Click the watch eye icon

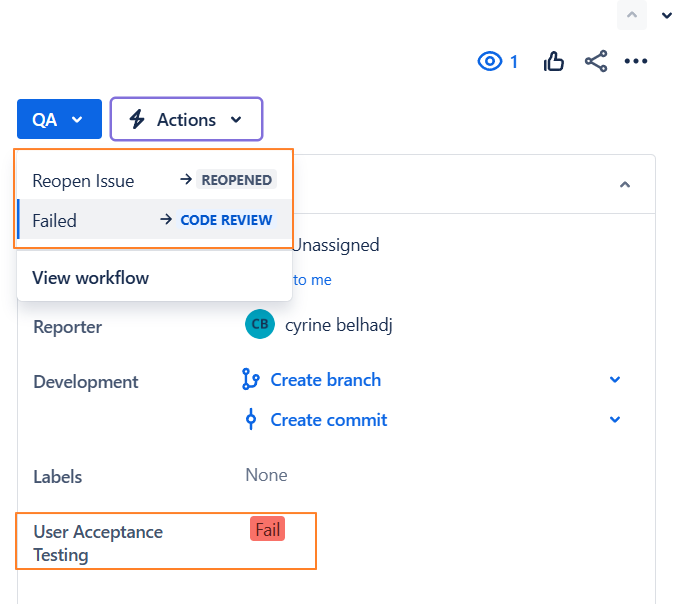pos(489,62)
